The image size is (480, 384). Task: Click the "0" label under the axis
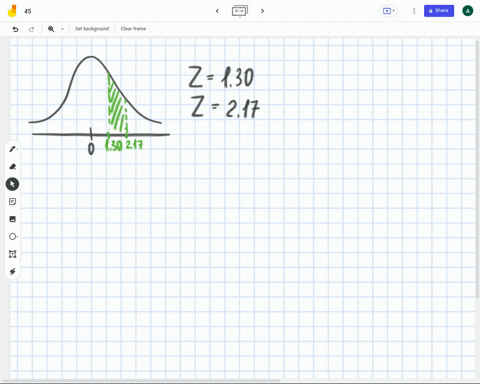(91, 149)
